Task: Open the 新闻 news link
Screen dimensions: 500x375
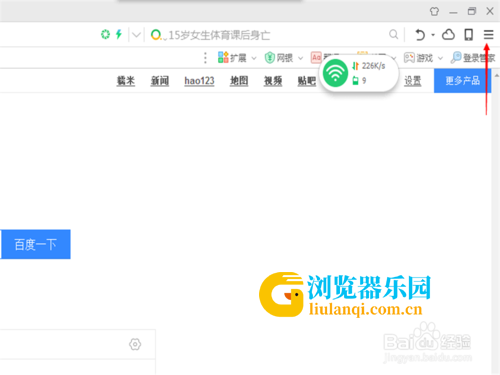Action: (160, 81)
